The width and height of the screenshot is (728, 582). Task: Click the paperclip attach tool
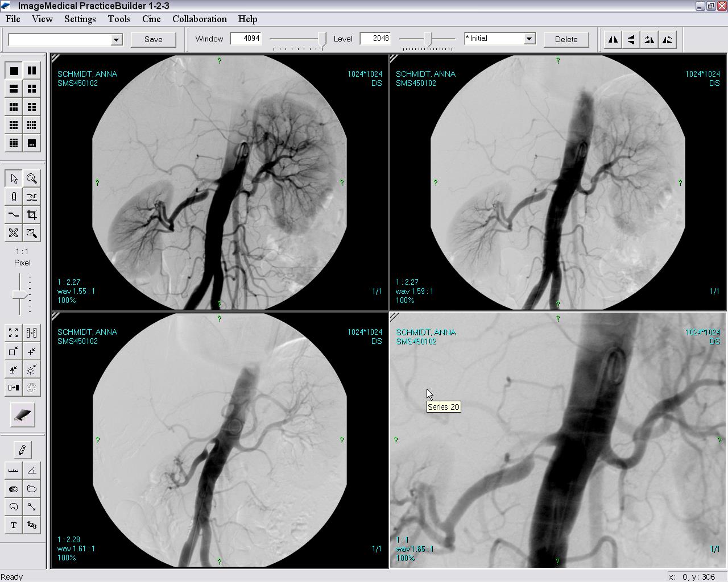pos(14,197)
